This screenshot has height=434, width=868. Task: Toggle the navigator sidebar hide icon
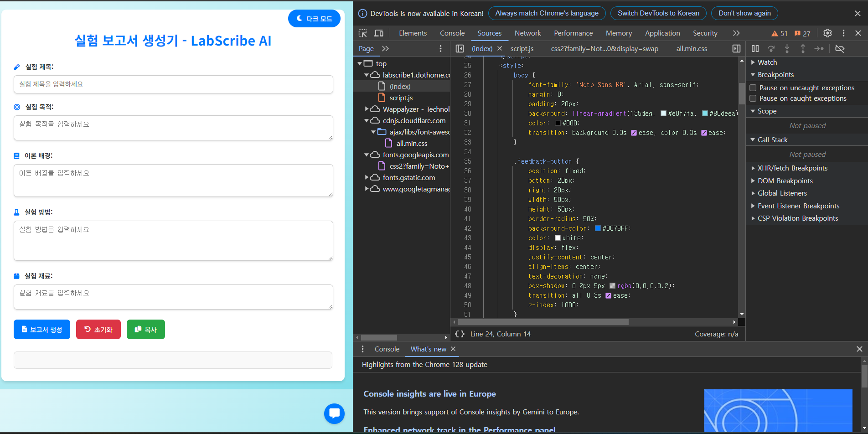[x=460, y=48]
